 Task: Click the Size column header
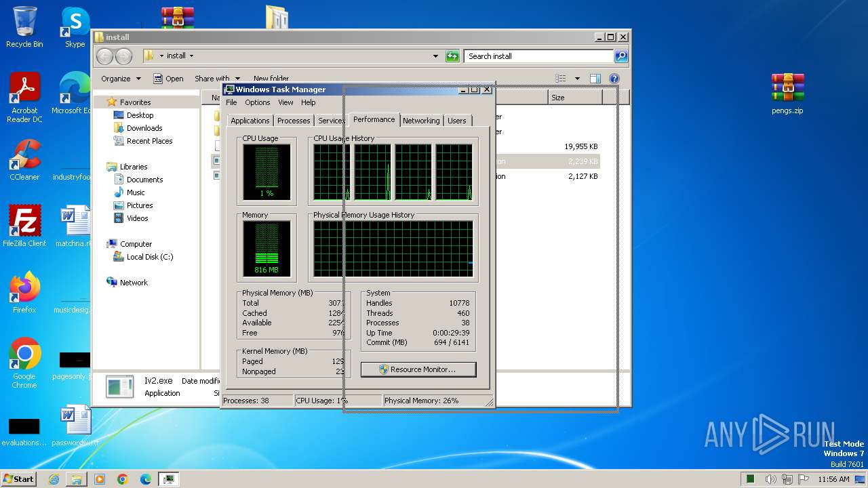click(575, 98)
